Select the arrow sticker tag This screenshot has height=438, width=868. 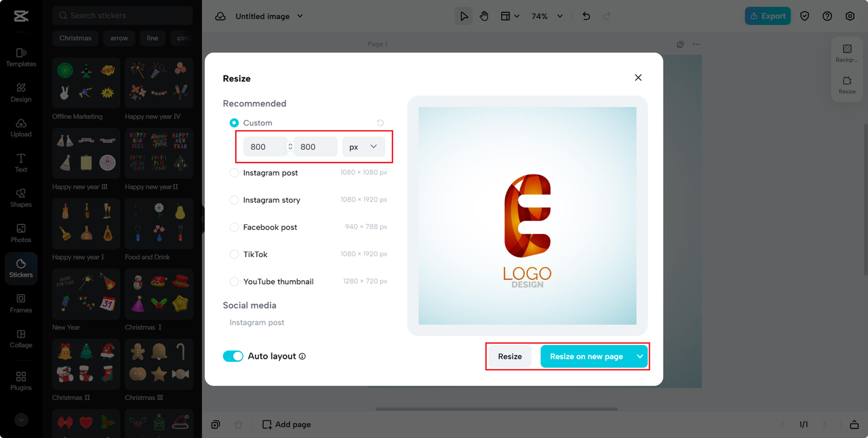pyautogui.click(x=119, y=38)
